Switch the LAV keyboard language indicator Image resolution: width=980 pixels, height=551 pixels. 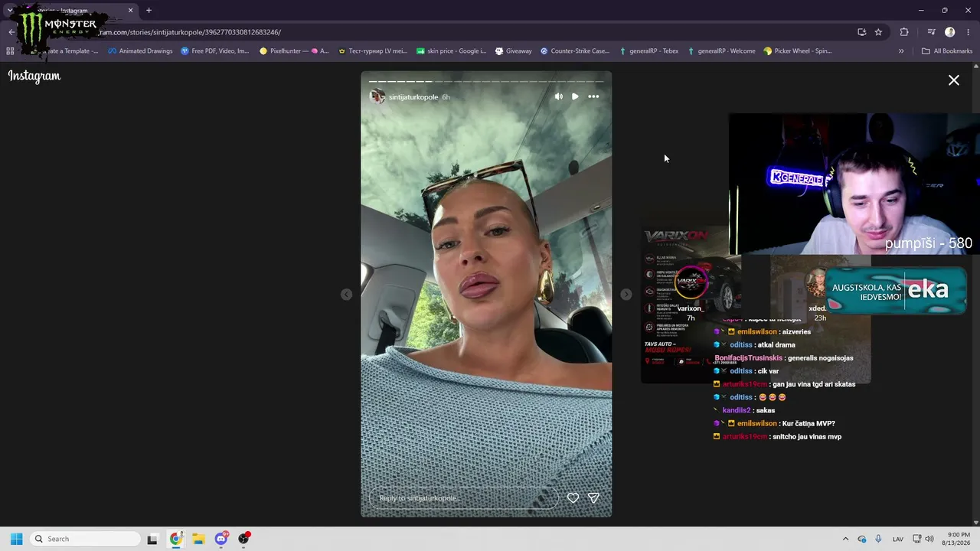click(x=898, y=539)
